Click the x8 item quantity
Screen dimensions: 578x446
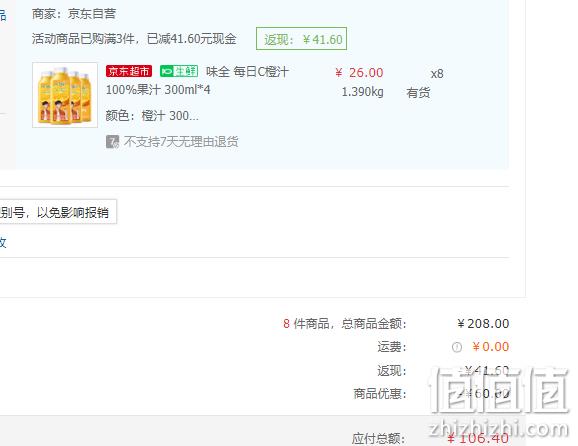(x=437, y=74)
